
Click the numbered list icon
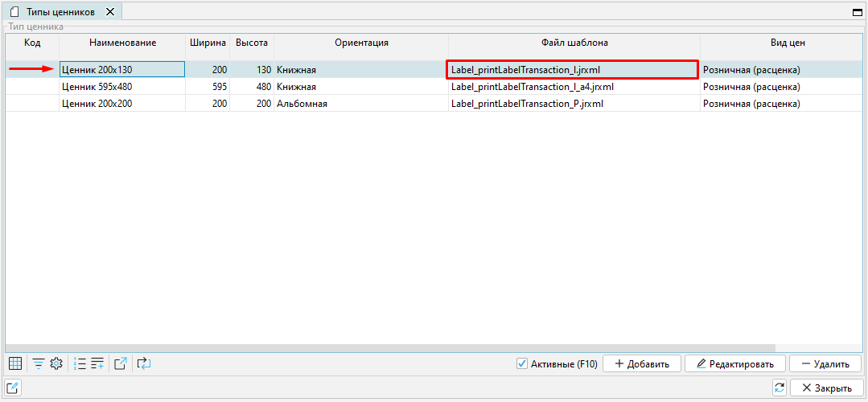pos(80,363)
